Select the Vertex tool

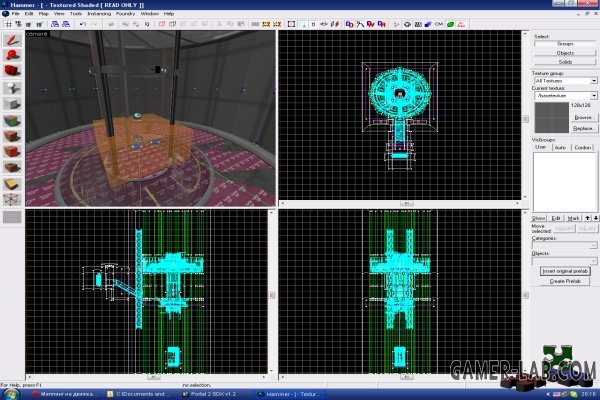pos(12,199)
